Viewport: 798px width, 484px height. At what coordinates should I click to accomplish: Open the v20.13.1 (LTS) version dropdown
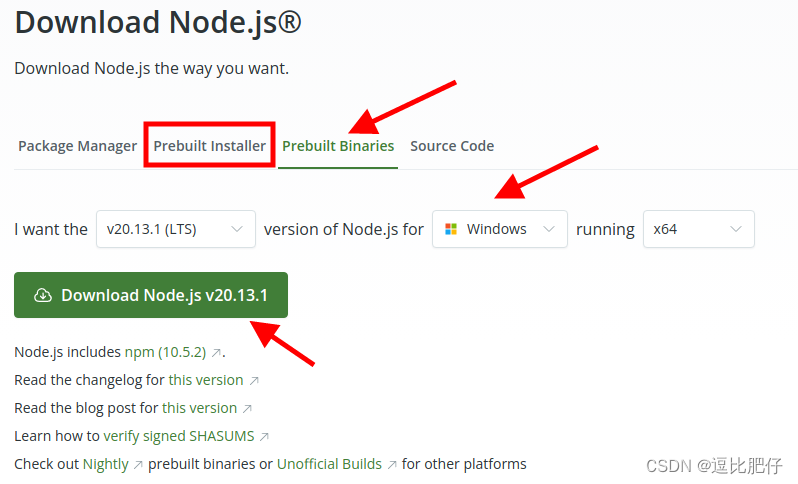pyautogui.click(x=176, y=229)
